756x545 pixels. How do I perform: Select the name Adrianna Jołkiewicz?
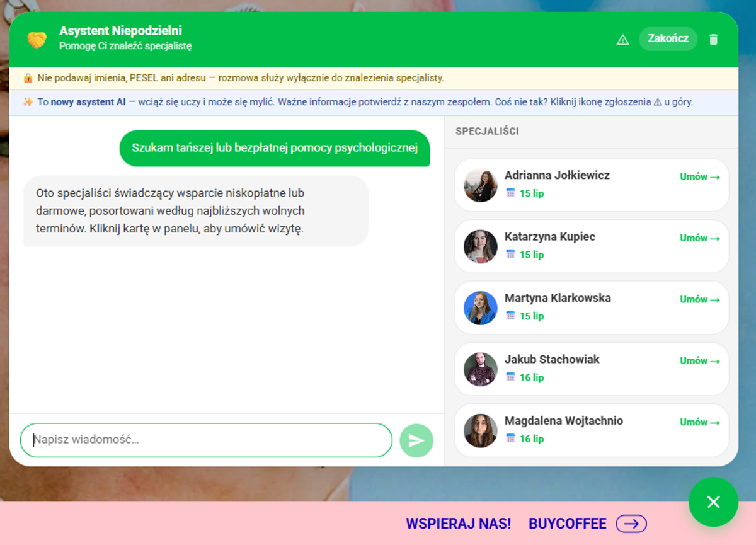[557, 175]
